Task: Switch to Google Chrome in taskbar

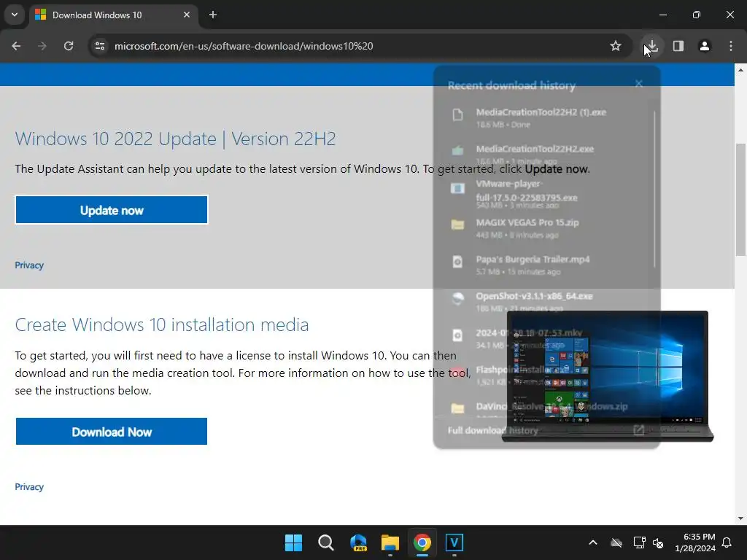Action: click(422, 542)
